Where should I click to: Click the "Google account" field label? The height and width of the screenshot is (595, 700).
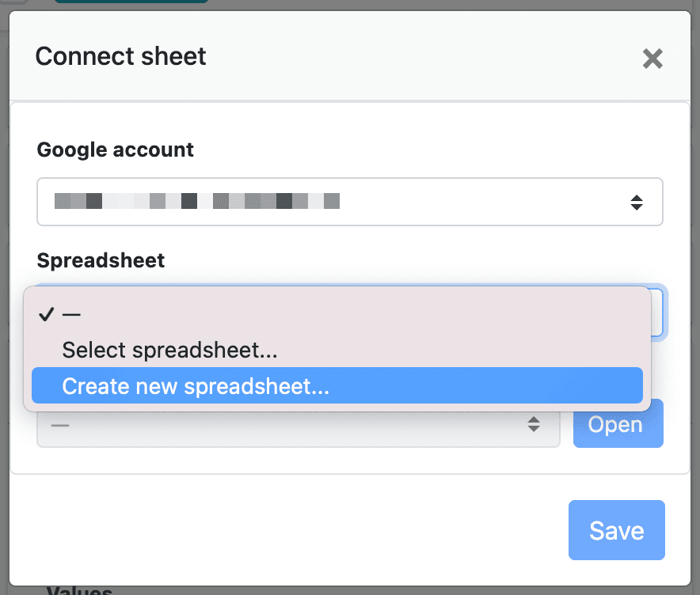[x=116, y=150]
